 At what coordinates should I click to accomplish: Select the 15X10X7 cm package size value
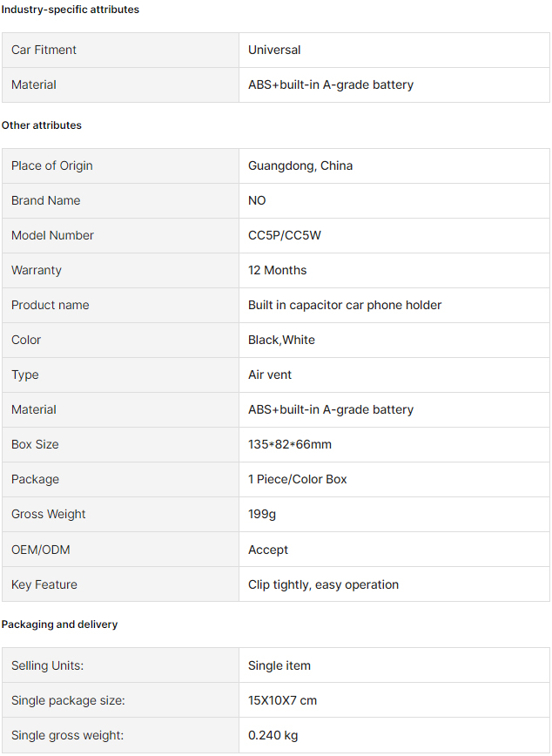282,700
